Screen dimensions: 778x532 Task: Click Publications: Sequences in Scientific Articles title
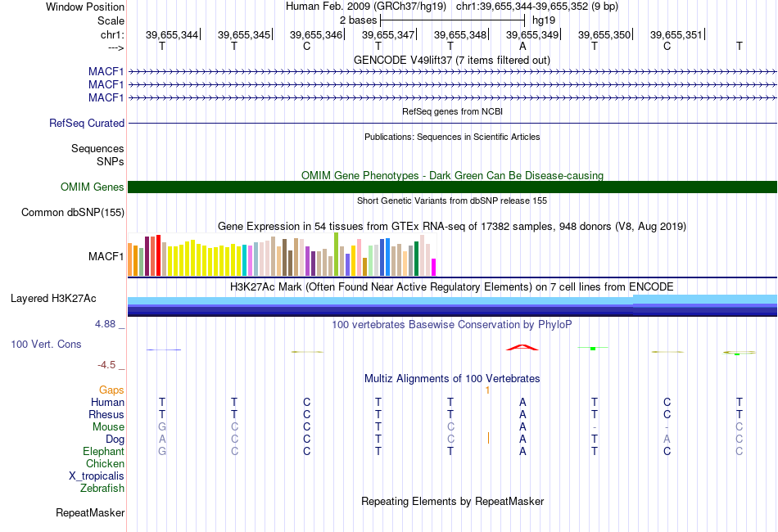pyautogui.click(x=452, y=137)
